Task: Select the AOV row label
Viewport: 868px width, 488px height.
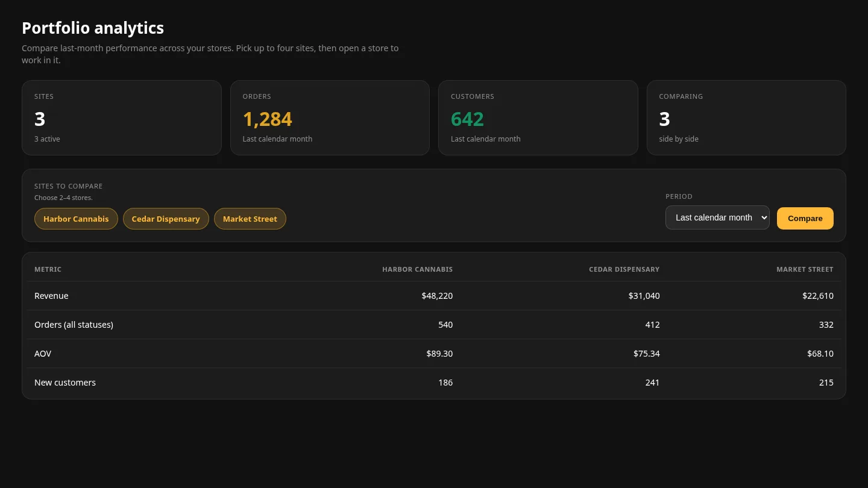Action: [43, 354]
